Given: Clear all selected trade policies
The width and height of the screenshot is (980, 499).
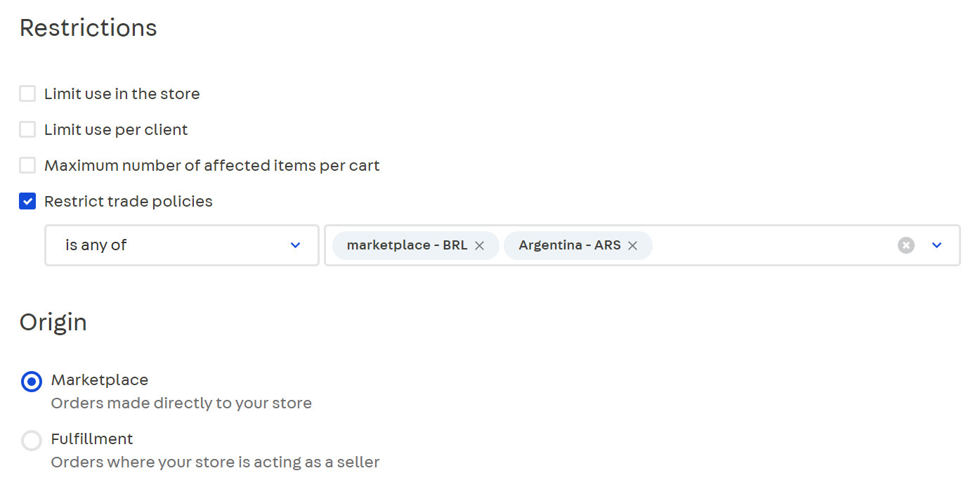Looking at the screenshot, I should click(x=906, y=245).
